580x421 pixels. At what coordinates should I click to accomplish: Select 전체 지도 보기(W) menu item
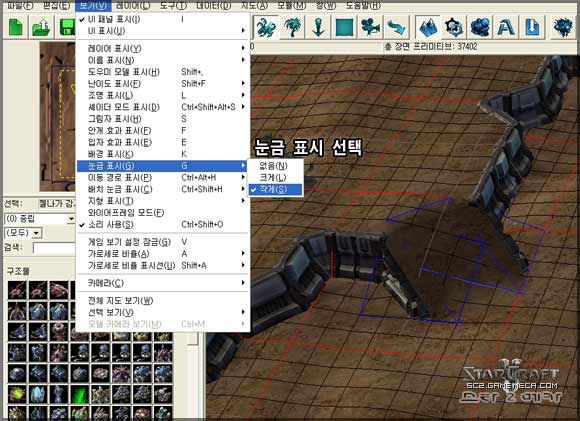[163, 301]
